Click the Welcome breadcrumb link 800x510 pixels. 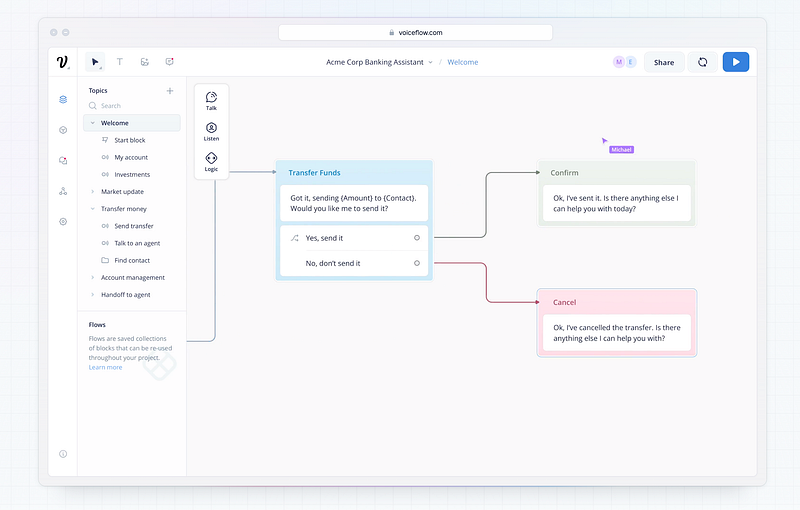pos(463,62)
